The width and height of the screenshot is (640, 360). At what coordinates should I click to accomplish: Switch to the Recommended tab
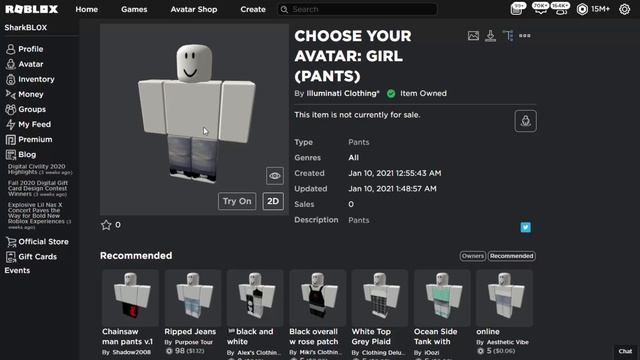pyautogui.click(x=511, y=256)
